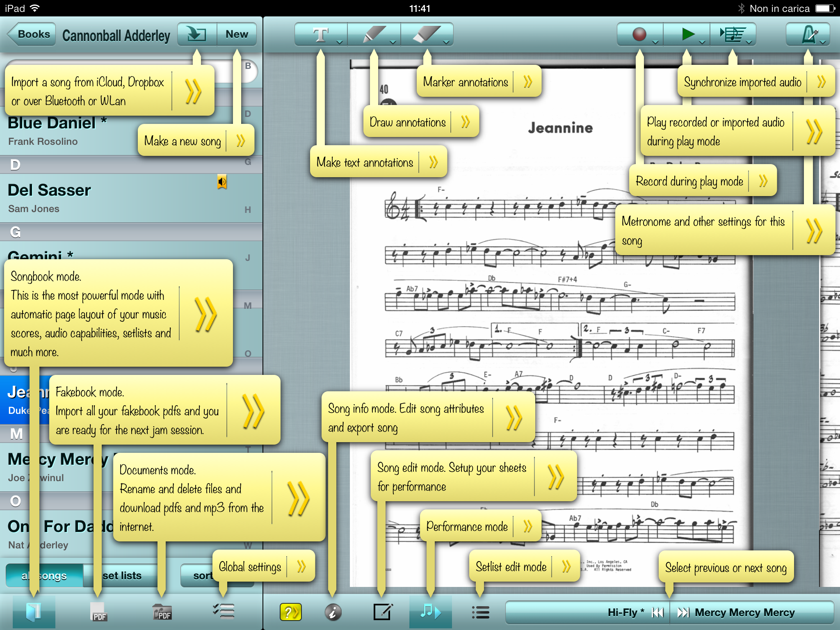This screenshot has height=630, width=840.
Task: Tap the Wi-Fi icon in status bar
Action: pos(35,8)
